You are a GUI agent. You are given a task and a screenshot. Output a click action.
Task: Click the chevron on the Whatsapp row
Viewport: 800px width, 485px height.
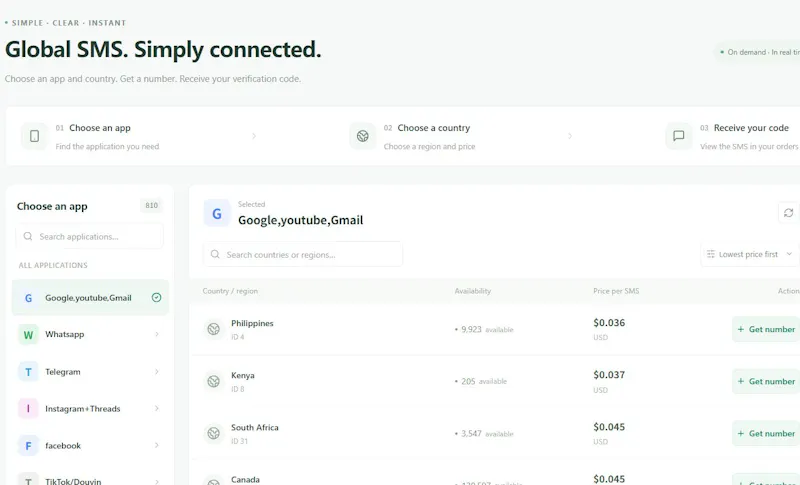pyautogui.click(x=157, y=335)
